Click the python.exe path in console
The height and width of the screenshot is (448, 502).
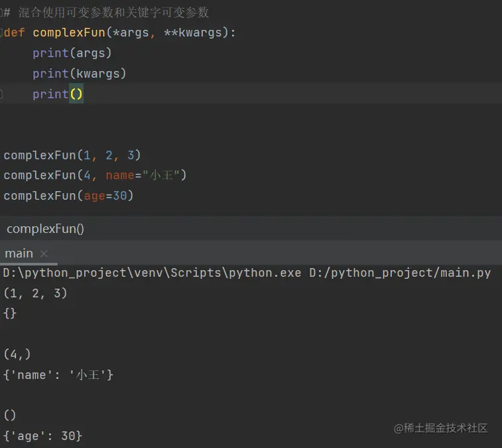[x=152, y=273]
